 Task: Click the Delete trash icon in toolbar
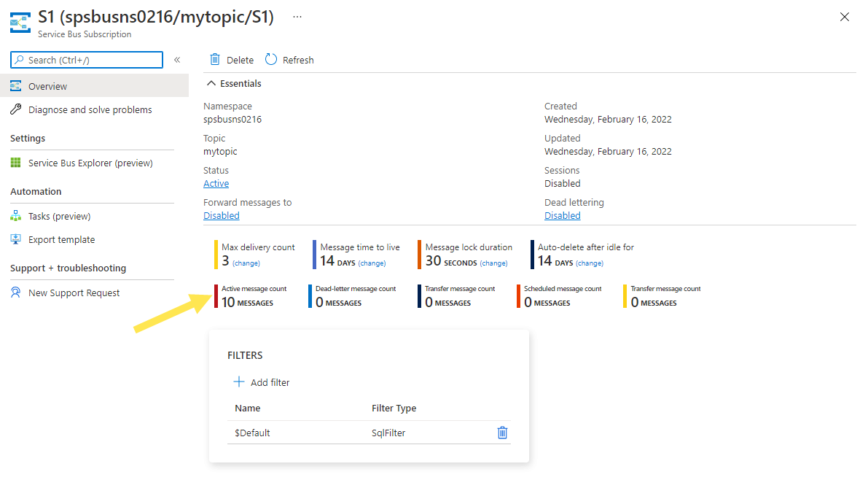pos(215,59)
